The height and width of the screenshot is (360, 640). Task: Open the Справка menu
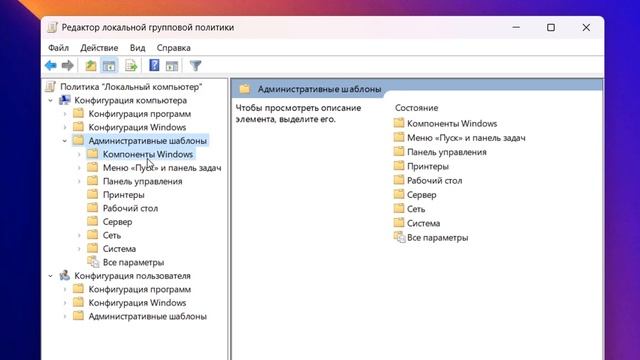(x=173, y=48)
